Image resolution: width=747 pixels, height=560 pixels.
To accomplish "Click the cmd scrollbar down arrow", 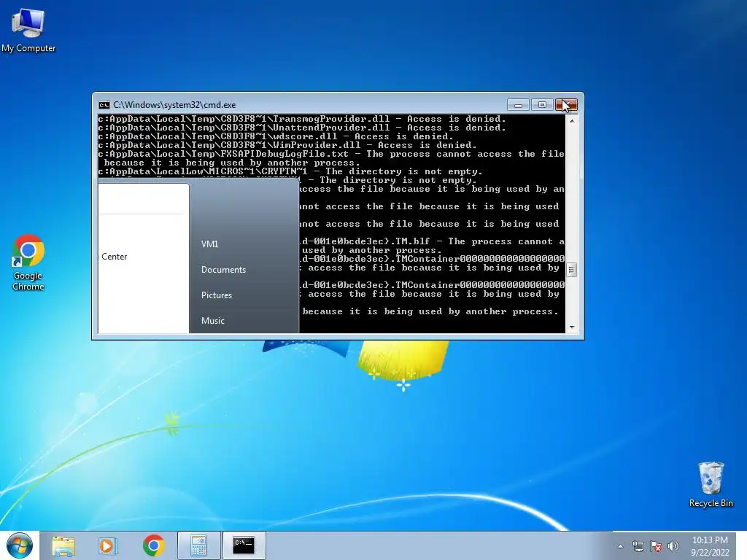I will [x=572, y=327].
